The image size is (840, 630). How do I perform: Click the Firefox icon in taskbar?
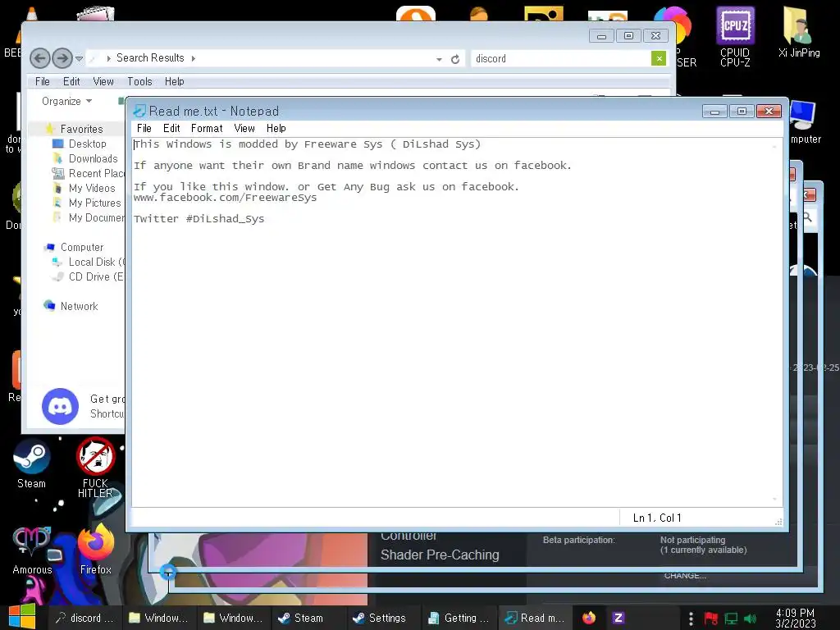coord(589,618)
